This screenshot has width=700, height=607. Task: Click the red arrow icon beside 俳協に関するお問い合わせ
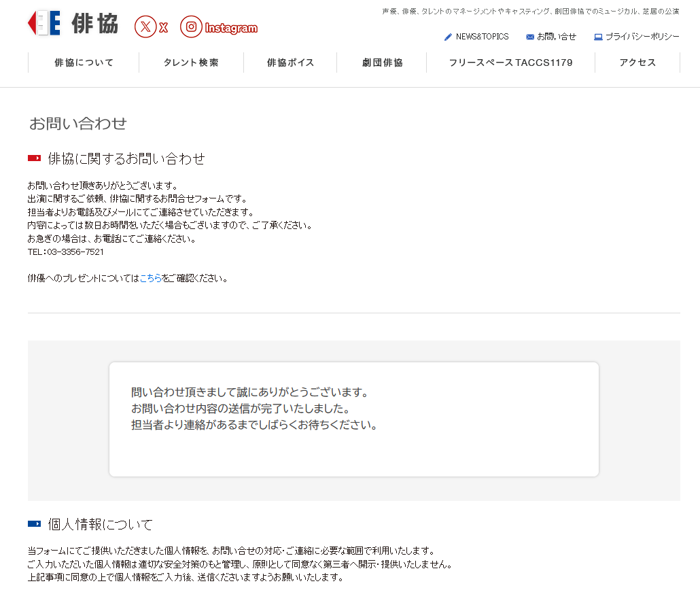tap(34, 158)
